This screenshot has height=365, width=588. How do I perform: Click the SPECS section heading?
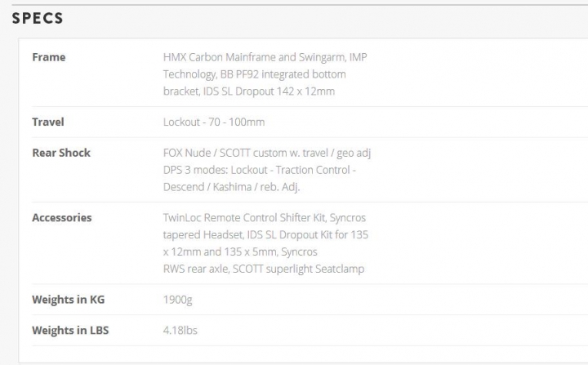[x=38, y=19]
